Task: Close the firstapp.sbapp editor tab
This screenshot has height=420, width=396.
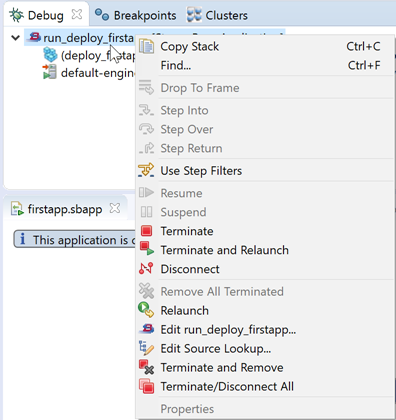Action: pos(115,209)
